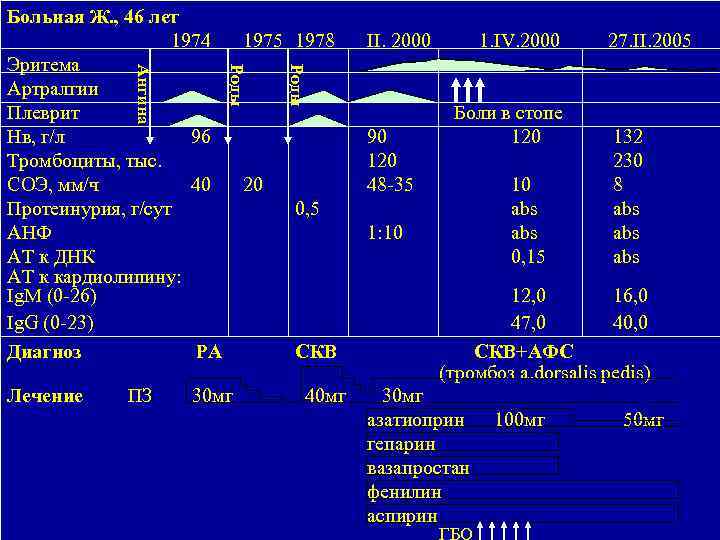Select the "IgM (0-26)" row label

pos(52,296)
